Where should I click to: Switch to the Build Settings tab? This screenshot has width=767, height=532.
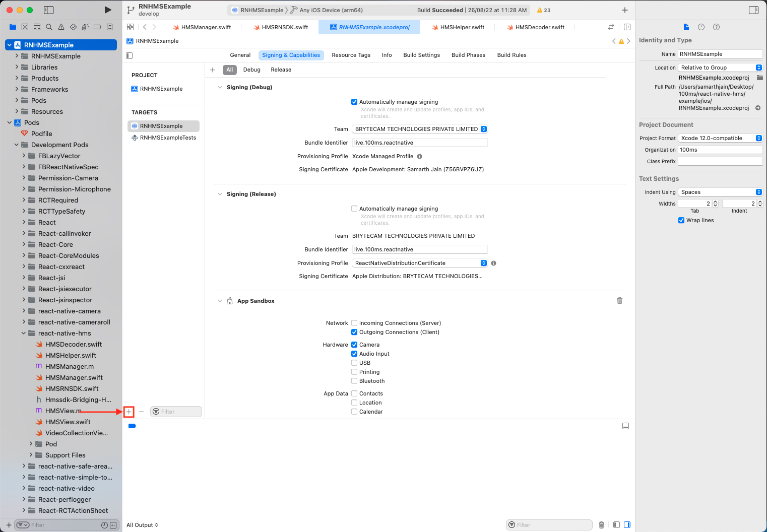coord(421,55)
